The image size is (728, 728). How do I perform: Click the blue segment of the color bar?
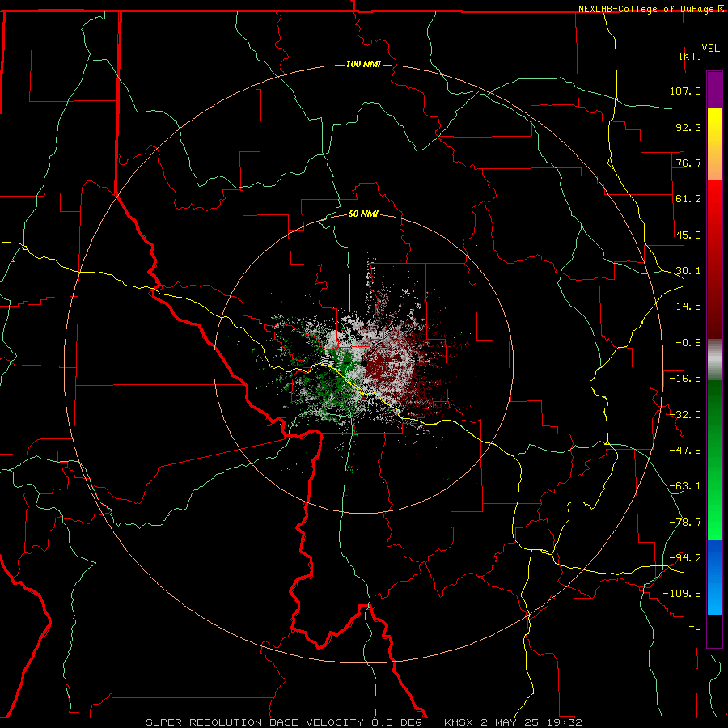pyautogui.click(x=714, y=577)
